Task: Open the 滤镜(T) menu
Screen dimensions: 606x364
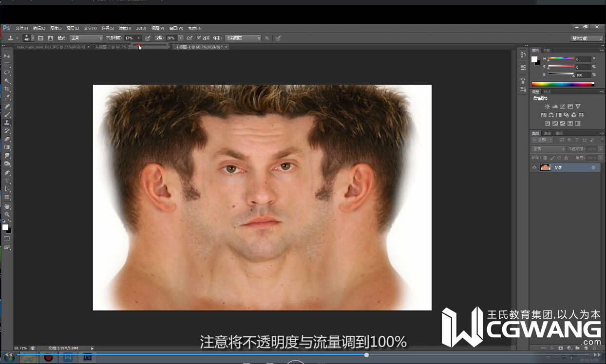Action: coord(125,28)
